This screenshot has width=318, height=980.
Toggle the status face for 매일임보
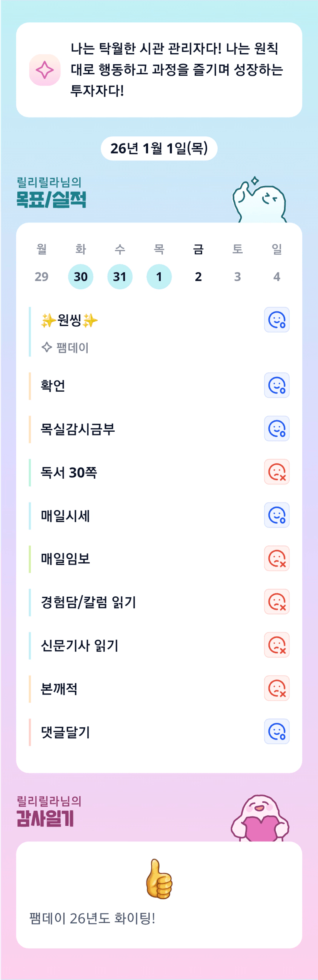(276, 558)
